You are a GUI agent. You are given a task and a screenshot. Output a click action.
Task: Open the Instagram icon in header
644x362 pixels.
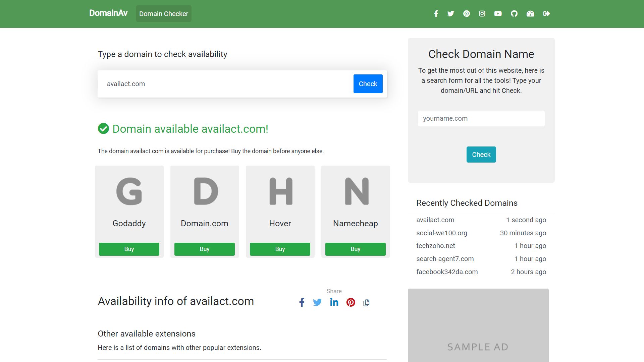482,14
